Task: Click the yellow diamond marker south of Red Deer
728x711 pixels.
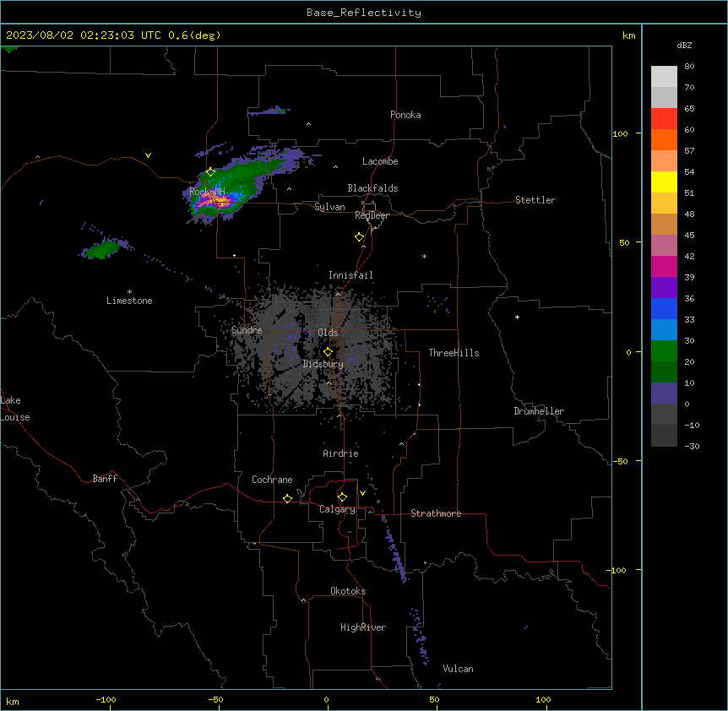Action: (359, 237)
